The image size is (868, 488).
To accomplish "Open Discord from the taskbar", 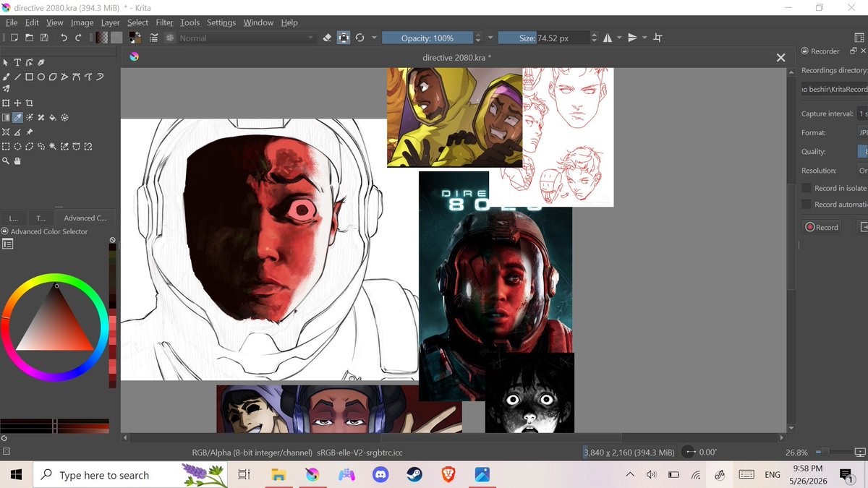I will [380, 475].
